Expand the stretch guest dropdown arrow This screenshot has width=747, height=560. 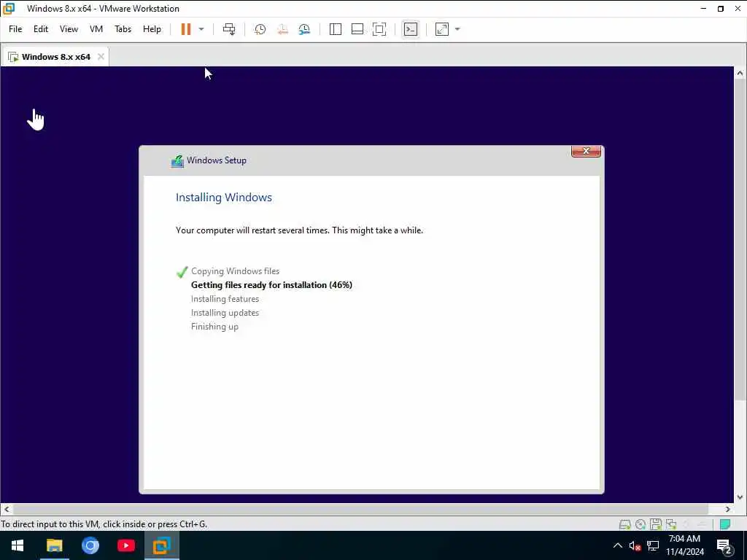pyautogui.click(x=457, y=29)
